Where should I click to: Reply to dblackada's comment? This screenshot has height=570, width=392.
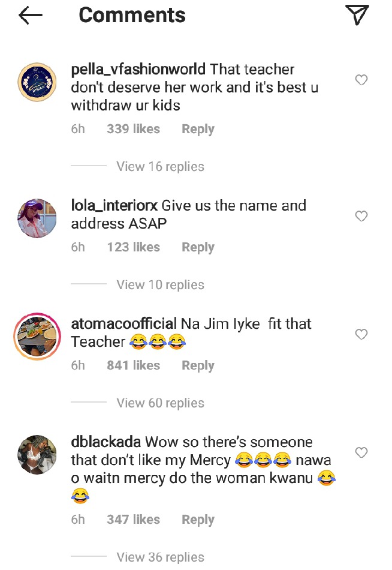(x=198, y=520)
